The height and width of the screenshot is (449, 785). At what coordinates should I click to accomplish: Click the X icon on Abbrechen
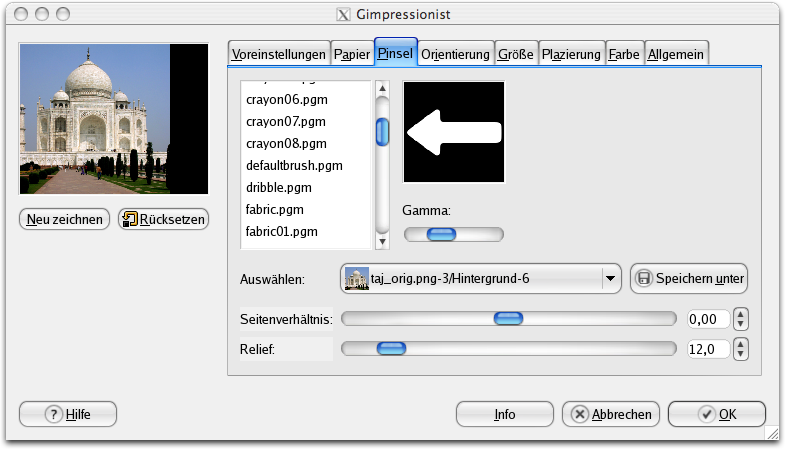[580, 414]
